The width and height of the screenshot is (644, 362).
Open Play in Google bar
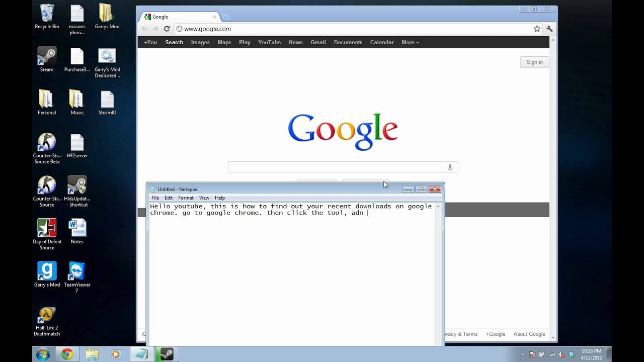pos(245,42)
